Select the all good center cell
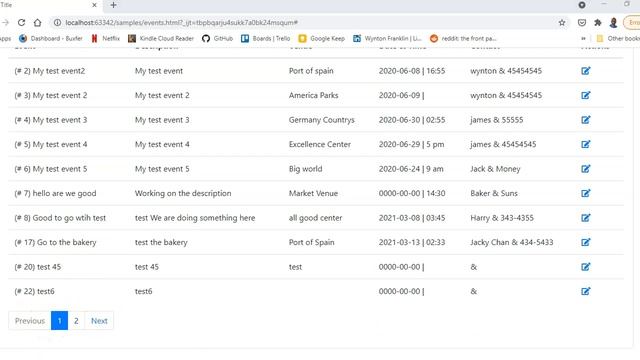 (x=316, y=218)
